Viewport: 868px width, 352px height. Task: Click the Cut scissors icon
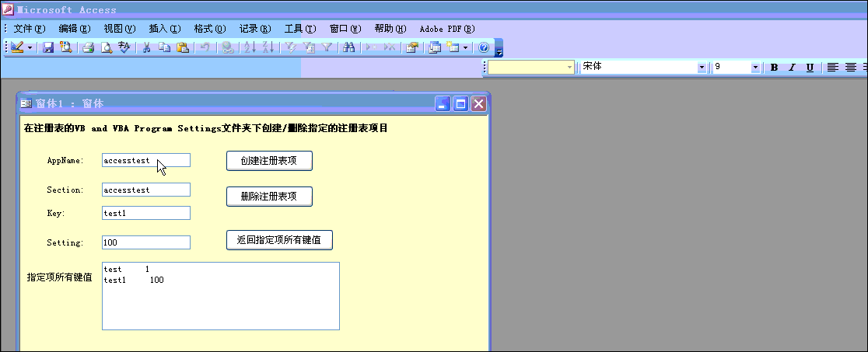pos(147,47)
